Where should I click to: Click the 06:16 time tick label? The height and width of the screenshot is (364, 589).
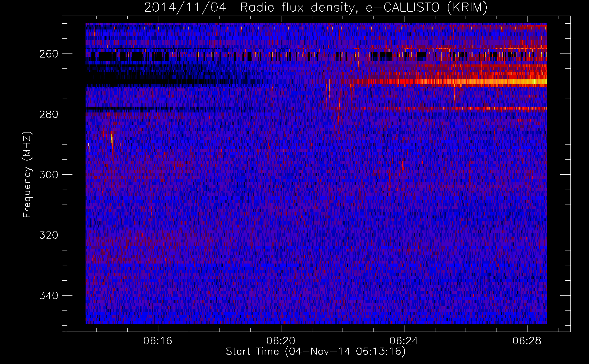(158, 341)
